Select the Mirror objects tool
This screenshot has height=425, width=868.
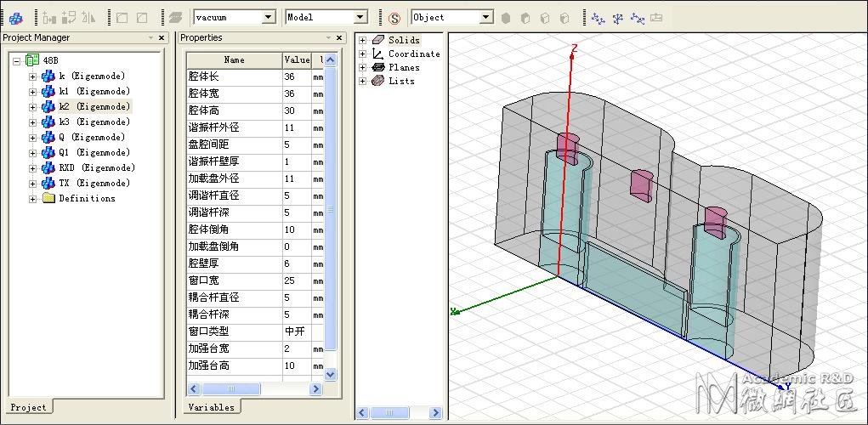coord(88,18)
